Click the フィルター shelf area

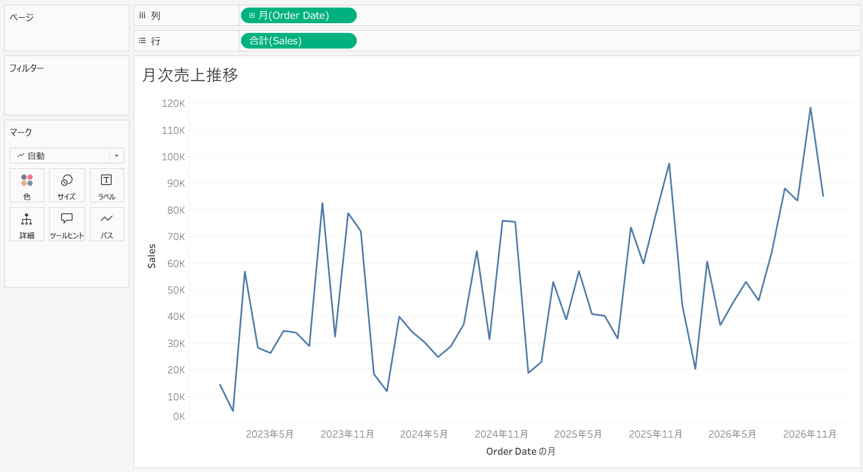pos(67,85)
